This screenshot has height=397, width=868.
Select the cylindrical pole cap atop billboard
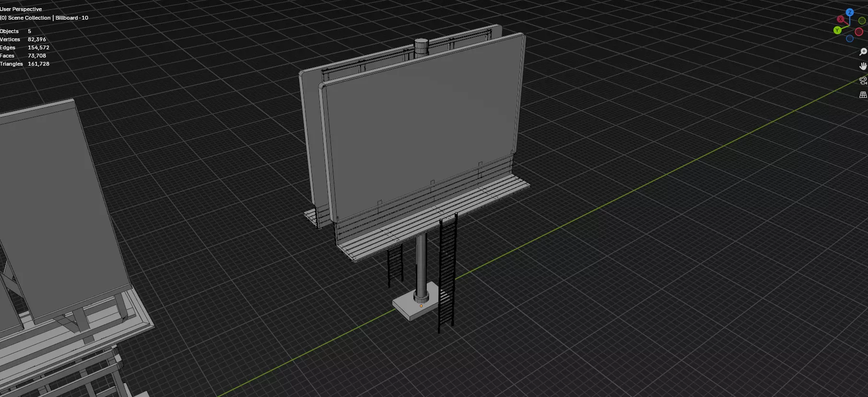pyautogui.click(x=421, y=47)
